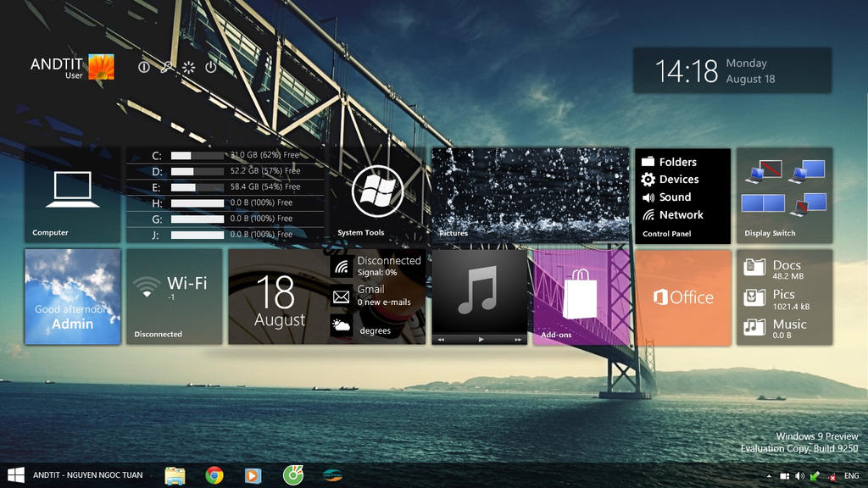868x488 pixels.
Task: Select extend display mode icon
Action: coord(763,203)
